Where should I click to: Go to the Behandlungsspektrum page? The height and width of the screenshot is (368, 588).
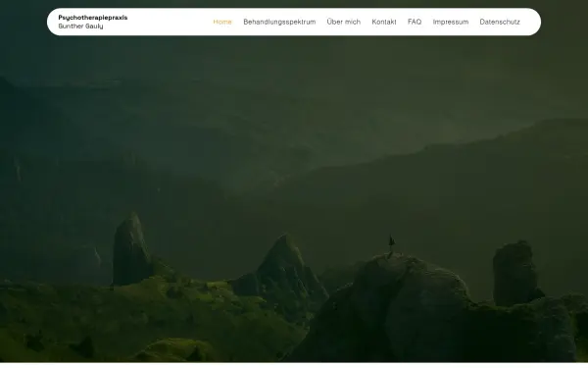(279, 22)
